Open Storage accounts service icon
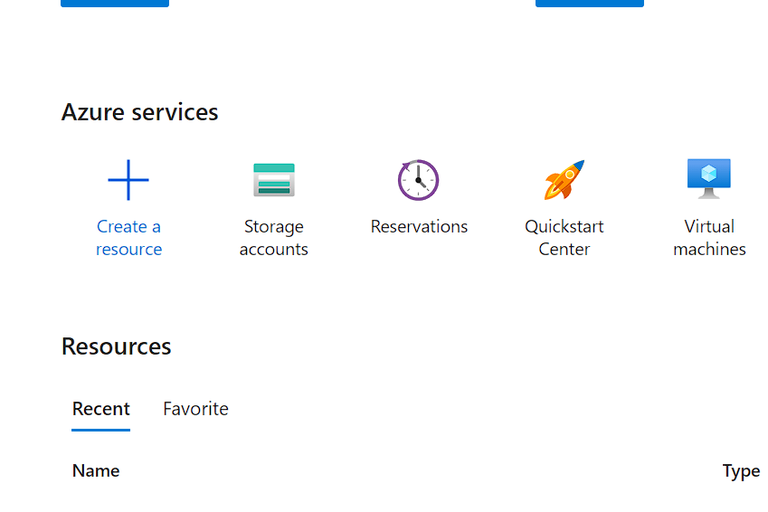The width and height of the screenshot is (768, 512). pyautogui.click(x=274, y=180)
